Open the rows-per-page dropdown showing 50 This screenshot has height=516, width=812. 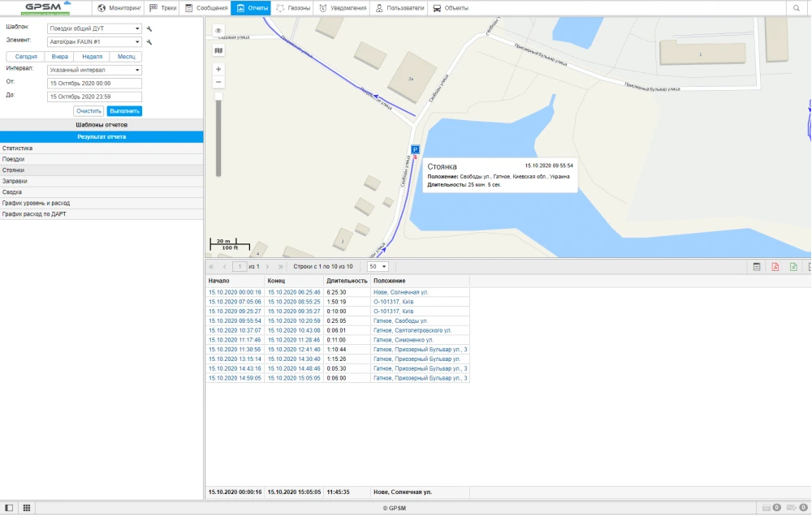[x=378, y=266]
